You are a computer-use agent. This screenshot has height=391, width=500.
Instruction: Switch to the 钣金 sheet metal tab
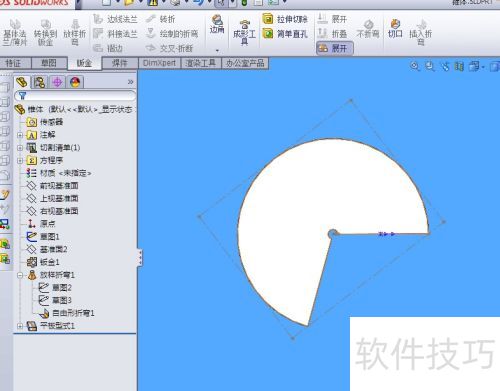click(x=84, y=63)
